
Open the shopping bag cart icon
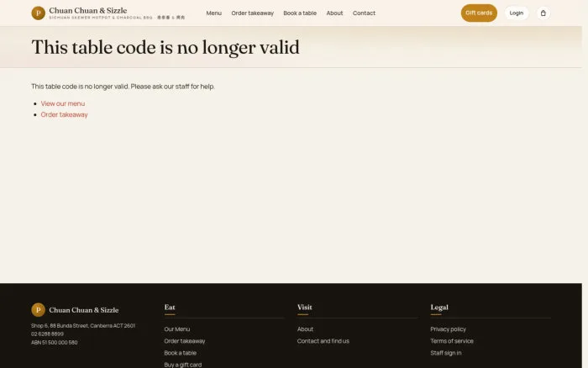click(x=543, y=13)
